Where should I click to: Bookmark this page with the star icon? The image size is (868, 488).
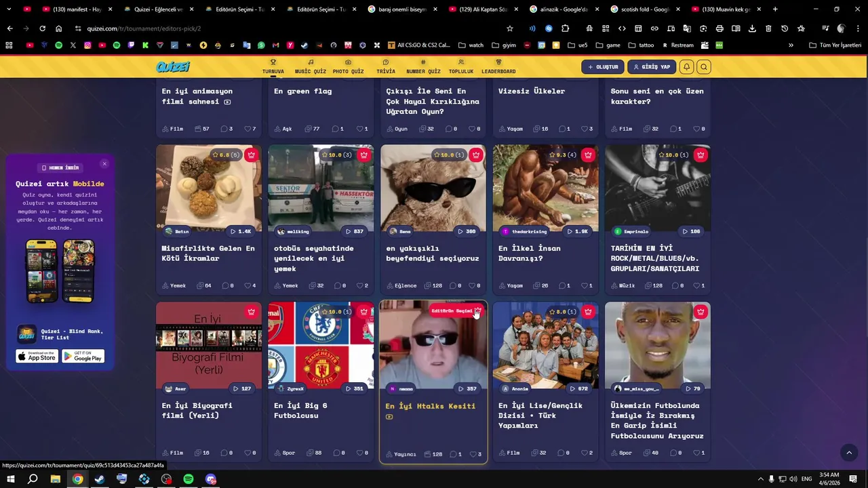510,28
